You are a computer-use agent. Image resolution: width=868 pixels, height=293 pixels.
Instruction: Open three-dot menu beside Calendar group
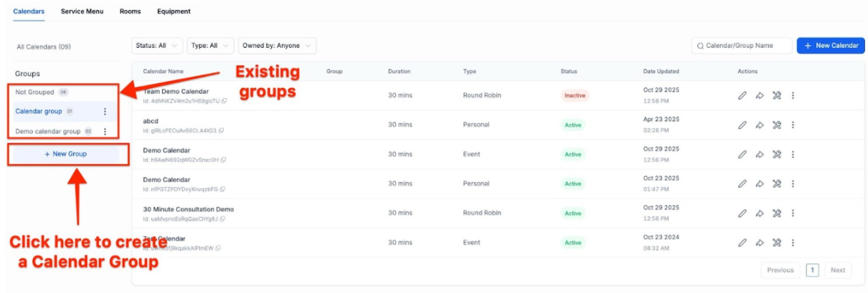point(105,112)
